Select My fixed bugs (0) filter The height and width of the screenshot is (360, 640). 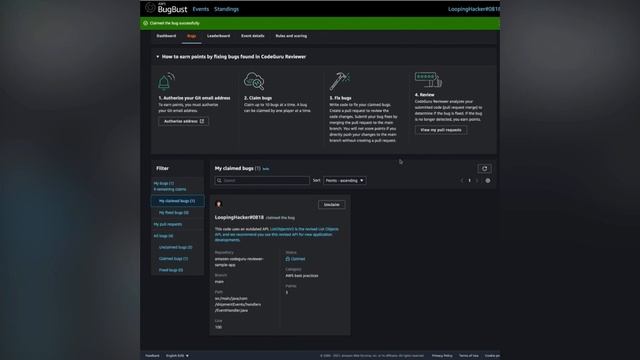click(173, 213)
